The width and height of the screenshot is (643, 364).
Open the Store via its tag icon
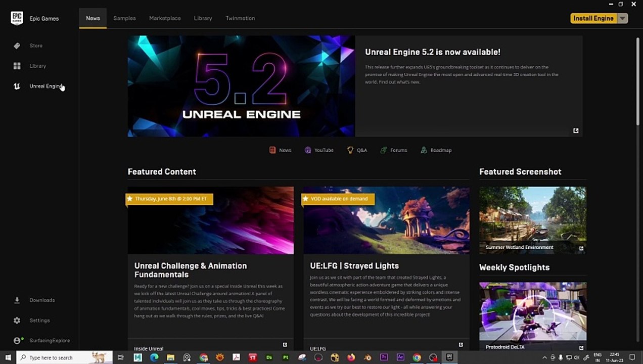click(x=17, y=45)
